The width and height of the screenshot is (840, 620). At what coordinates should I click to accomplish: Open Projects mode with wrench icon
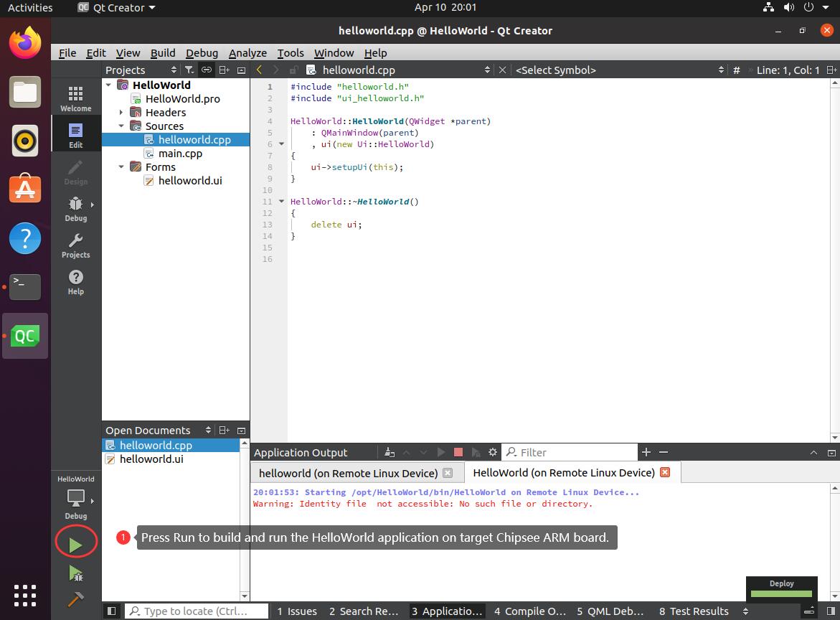coord(75,245)
